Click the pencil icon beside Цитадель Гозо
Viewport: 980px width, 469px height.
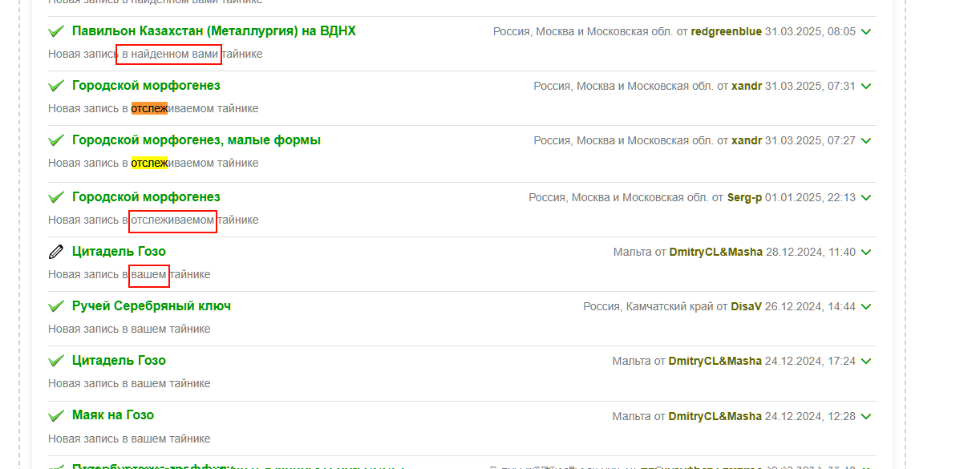[x=55, y=252]
